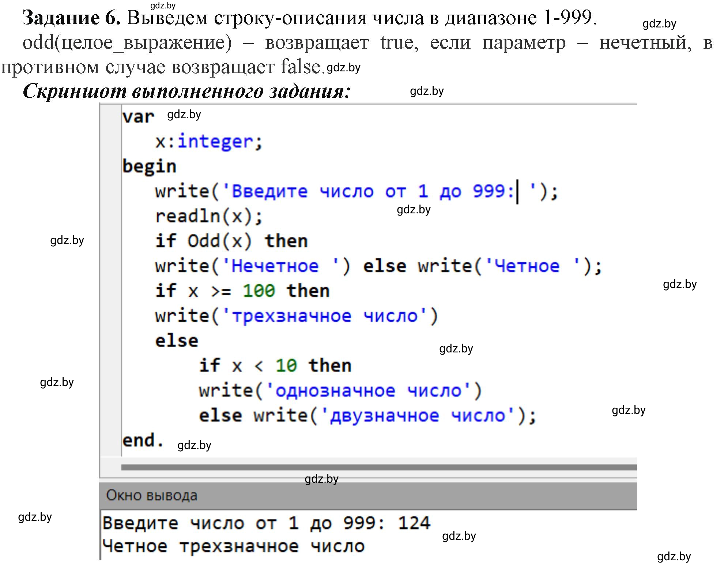
Task: Click the number 100 literal in the code
Action: pos(259,291)
